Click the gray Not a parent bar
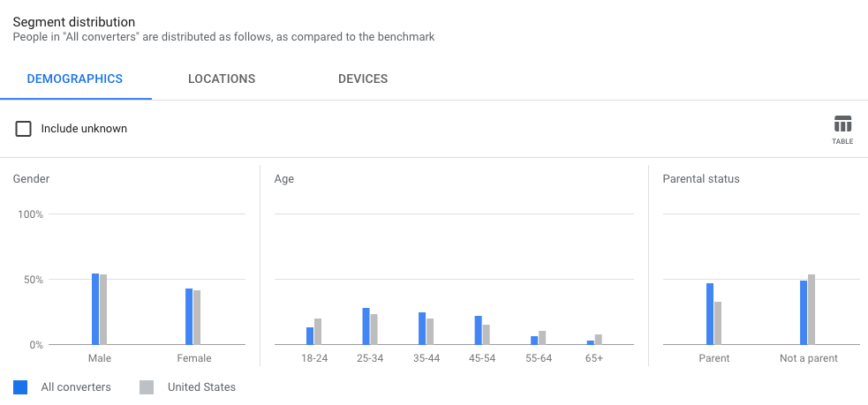 click(811, 310)
